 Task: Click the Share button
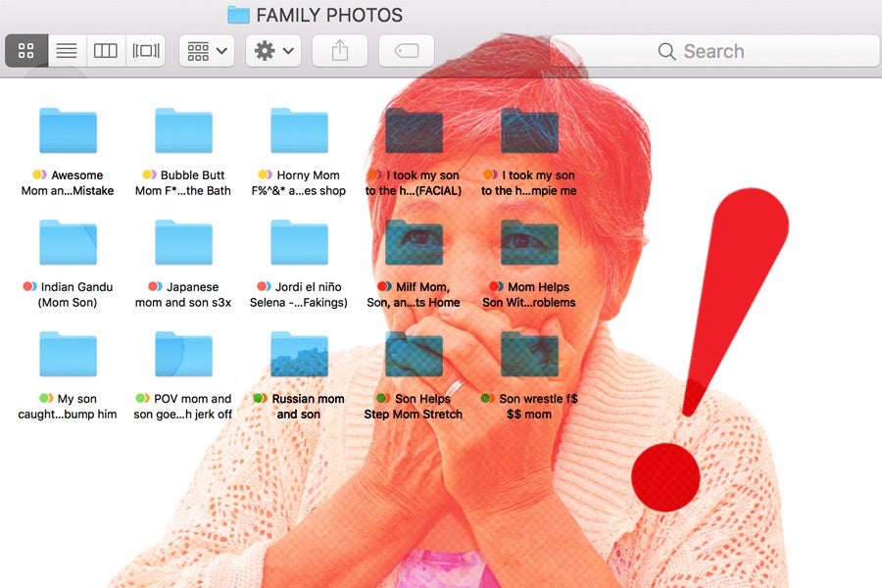click(339, 50)
